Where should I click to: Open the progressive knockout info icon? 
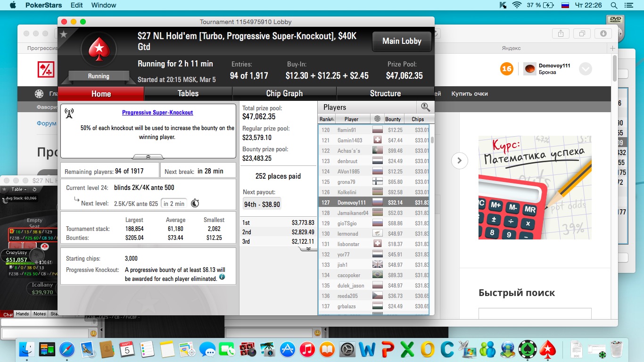pyautogui.click(x=222, y=277)
